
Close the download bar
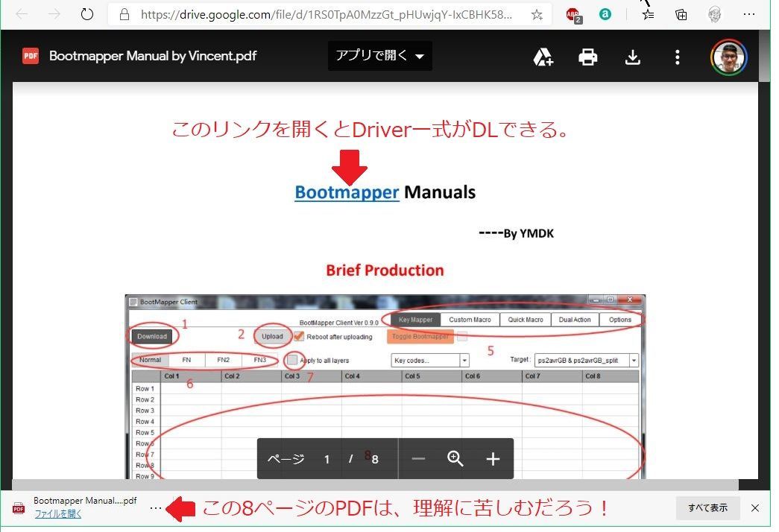pos(755,507)
